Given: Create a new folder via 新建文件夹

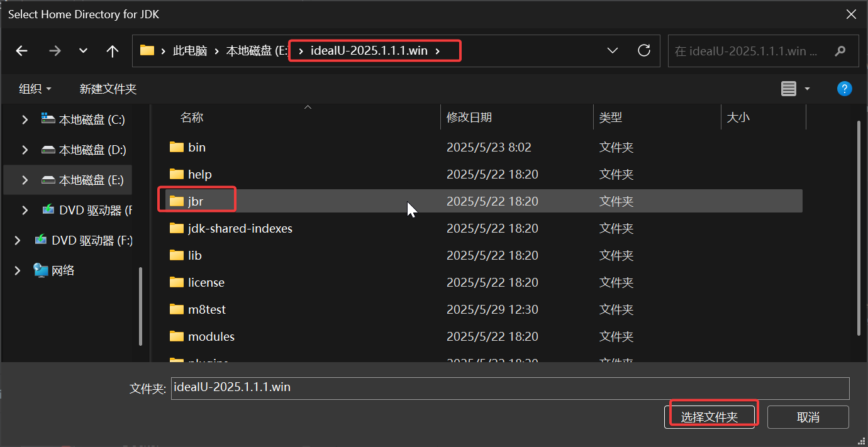Looking at the screenshot, I should point(108,89).
